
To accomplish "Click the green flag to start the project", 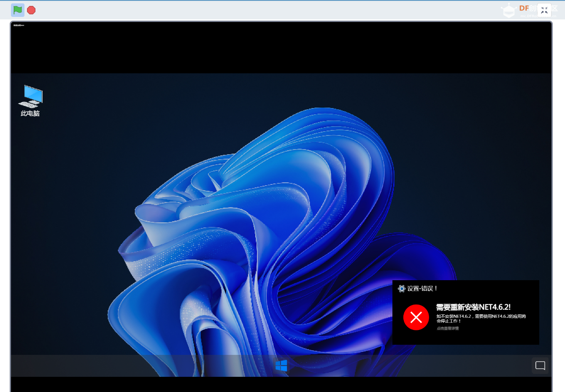I will (18, 10).
